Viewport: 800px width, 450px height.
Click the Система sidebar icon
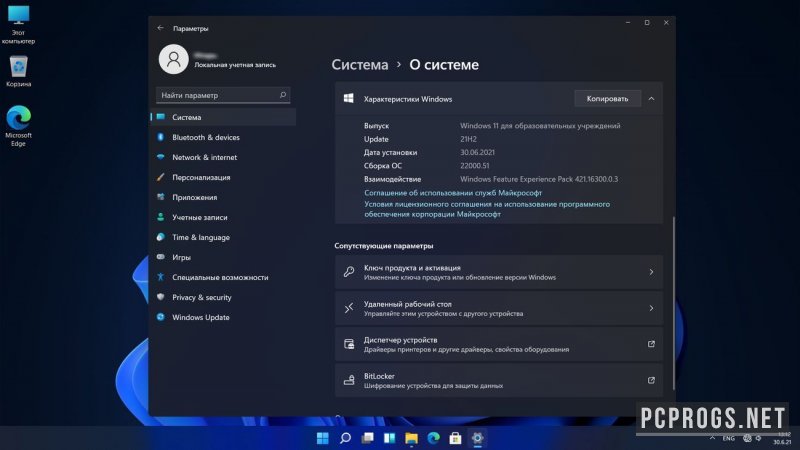(161, 117)
